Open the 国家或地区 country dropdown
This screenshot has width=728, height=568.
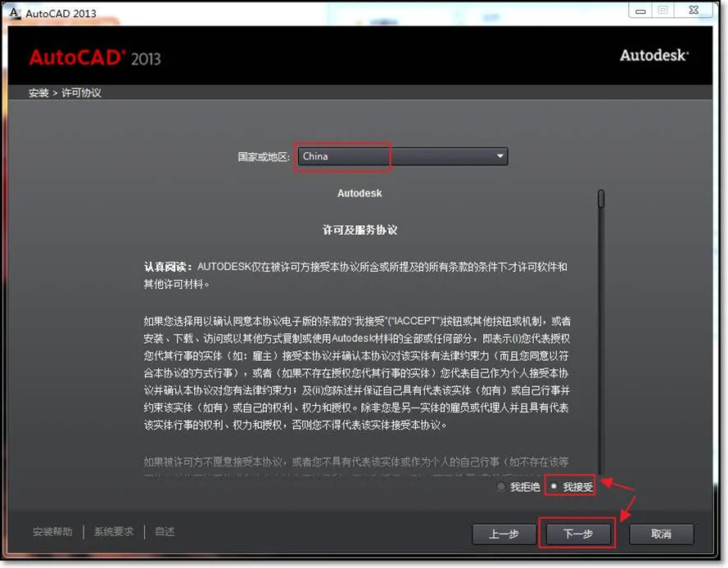[403, 156]
